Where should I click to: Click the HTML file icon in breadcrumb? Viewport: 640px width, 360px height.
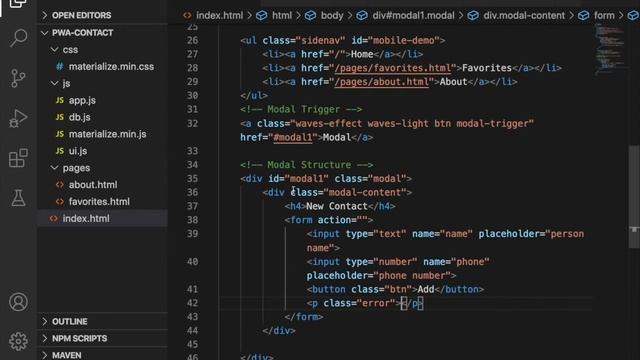187,16
